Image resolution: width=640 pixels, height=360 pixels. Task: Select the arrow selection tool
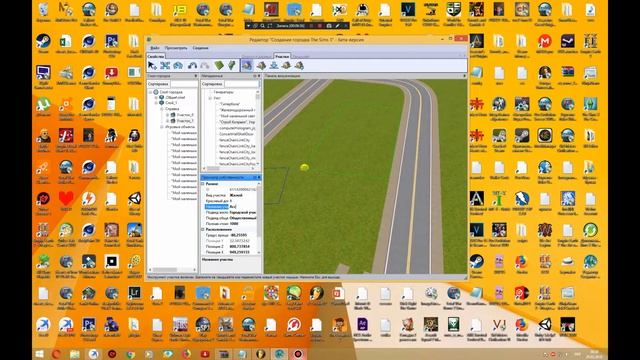tap(152, 65)
